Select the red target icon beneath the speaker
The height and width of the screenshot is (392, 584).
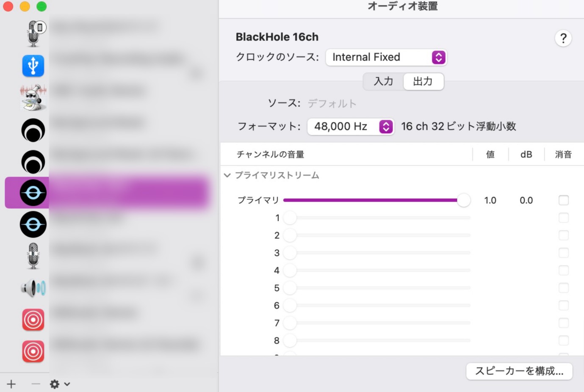tap(33, 320)
